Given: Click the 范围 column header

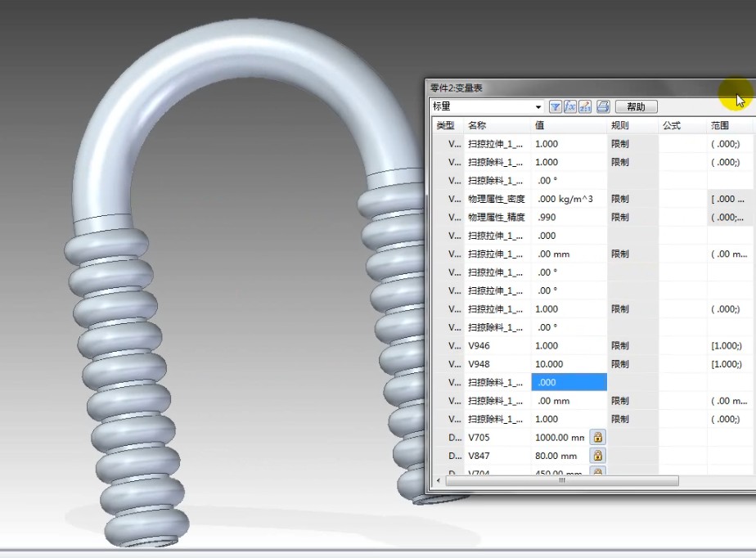Looking at the screenshot, I should click(x=720, y=125).
